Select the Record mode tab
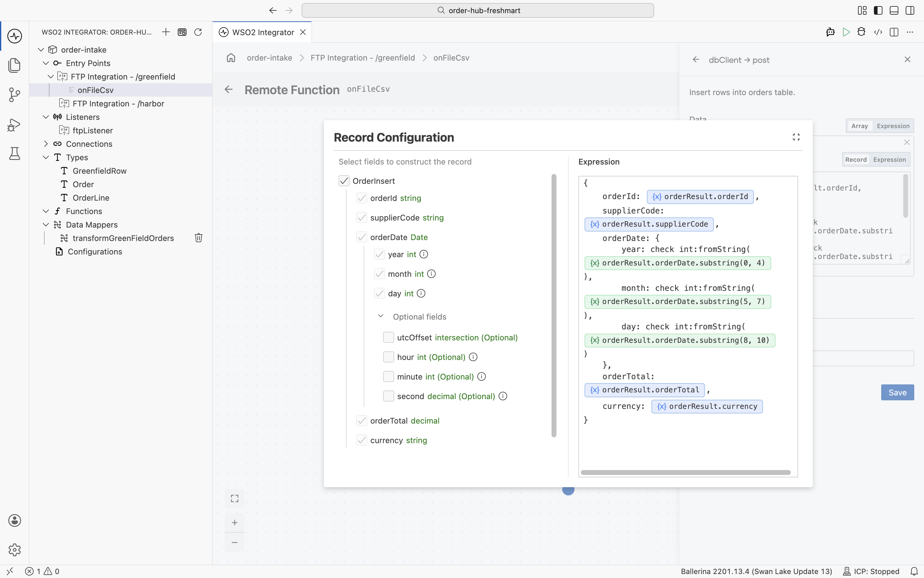924x578 pixels. click(x=856, y=159)
